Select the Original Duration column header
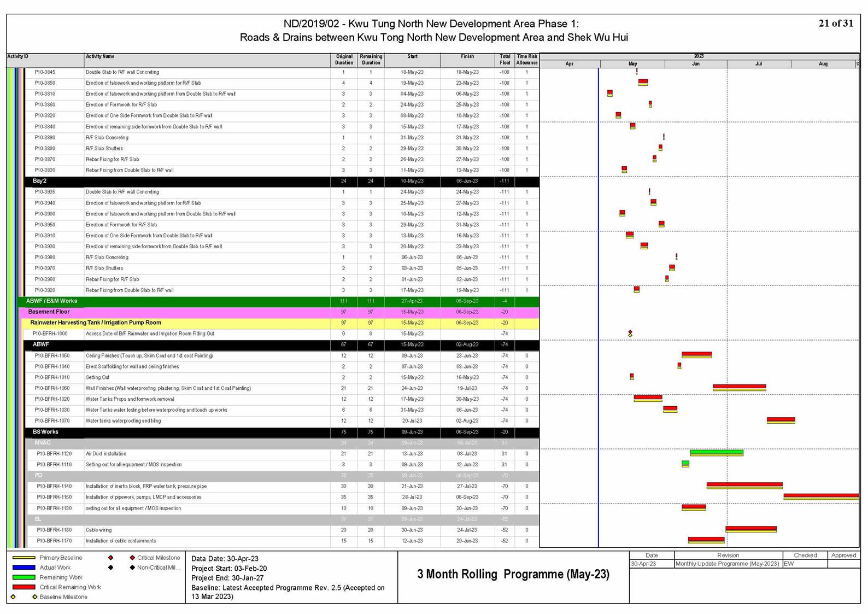Screen dimensions: 868x614 344,60
